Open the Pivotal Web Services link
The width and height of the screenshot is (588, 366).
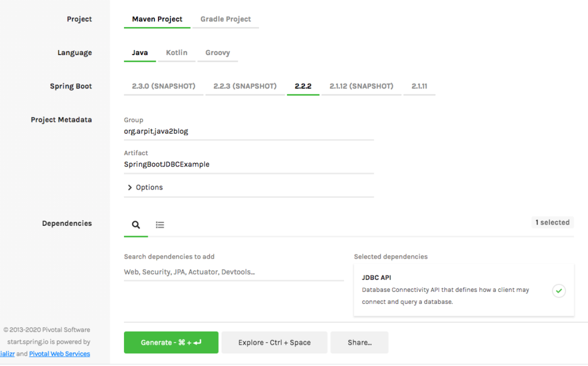point(59,353)
